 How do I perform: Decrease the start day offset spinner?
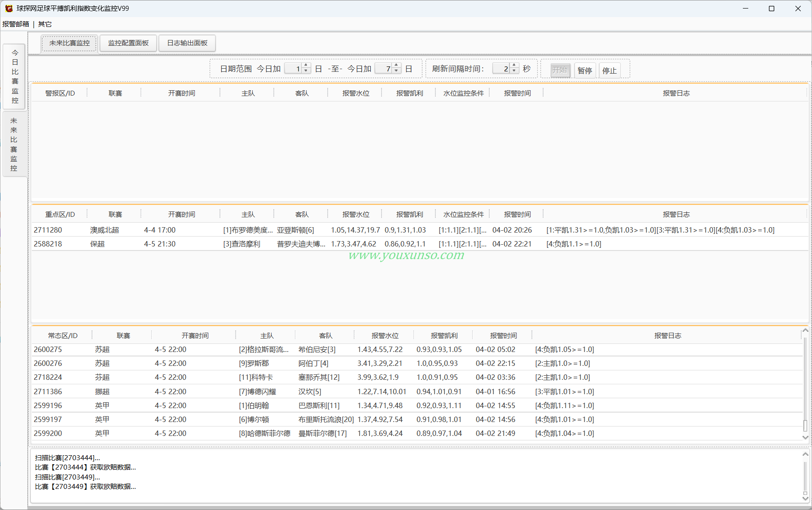pos(306,71)
